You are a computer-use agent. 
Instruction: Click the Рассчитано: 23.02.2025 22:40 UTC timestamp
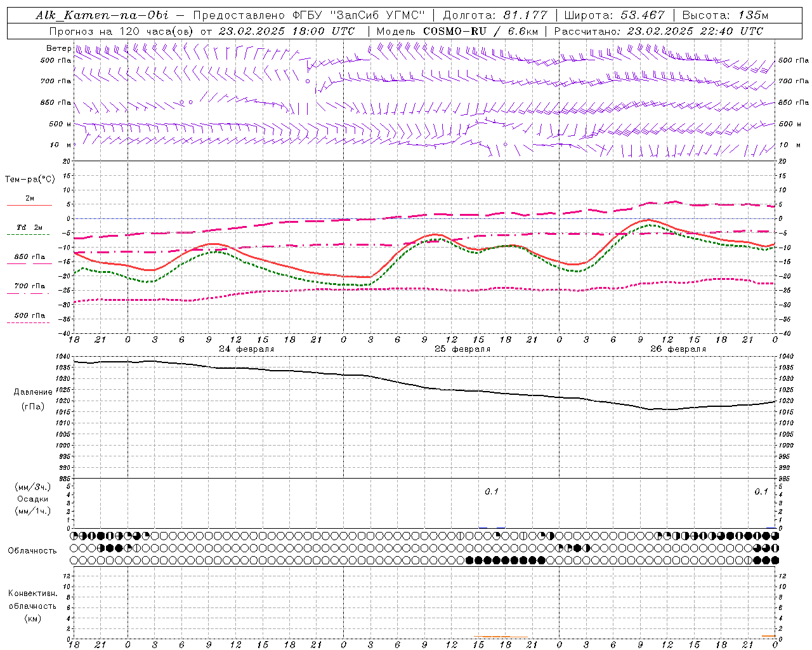point(658,31)
